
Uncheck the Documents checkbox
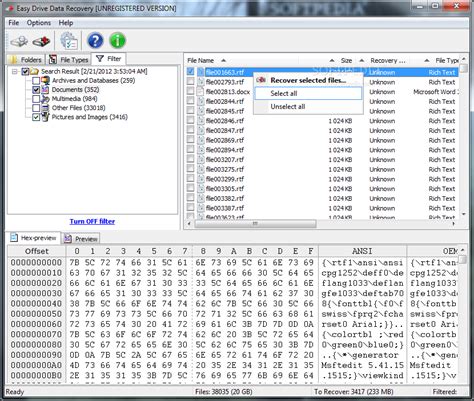(x=36, y=90)
